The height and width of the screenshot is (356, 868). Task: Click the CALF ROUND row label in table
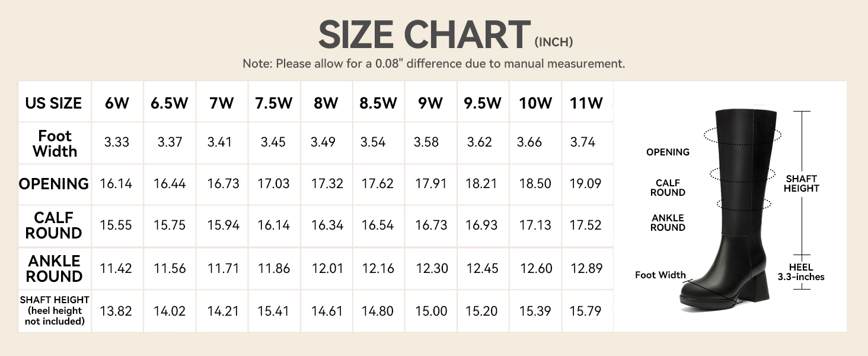(54, 225)
